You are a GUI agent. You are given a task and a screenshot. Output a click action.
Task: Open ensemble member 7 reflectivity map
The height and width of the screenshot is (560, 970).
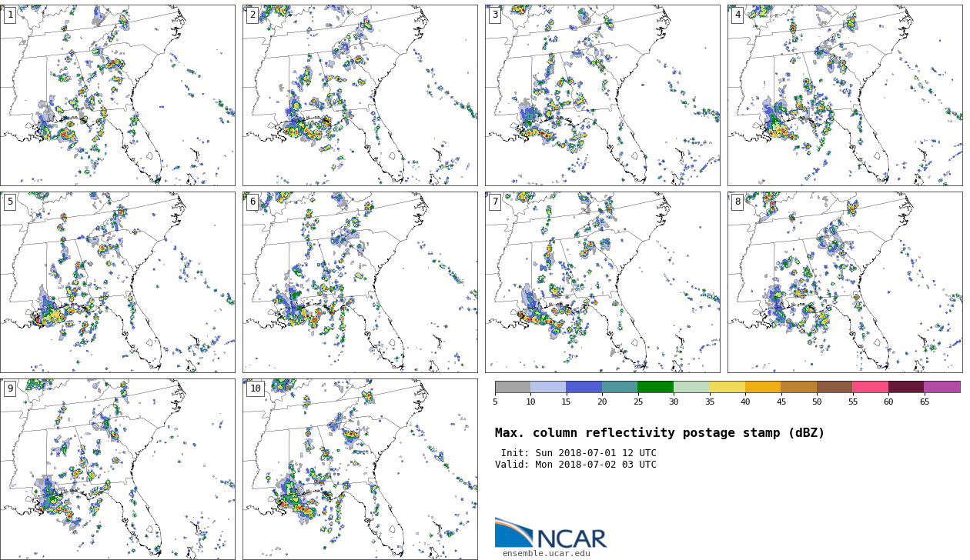602,282
